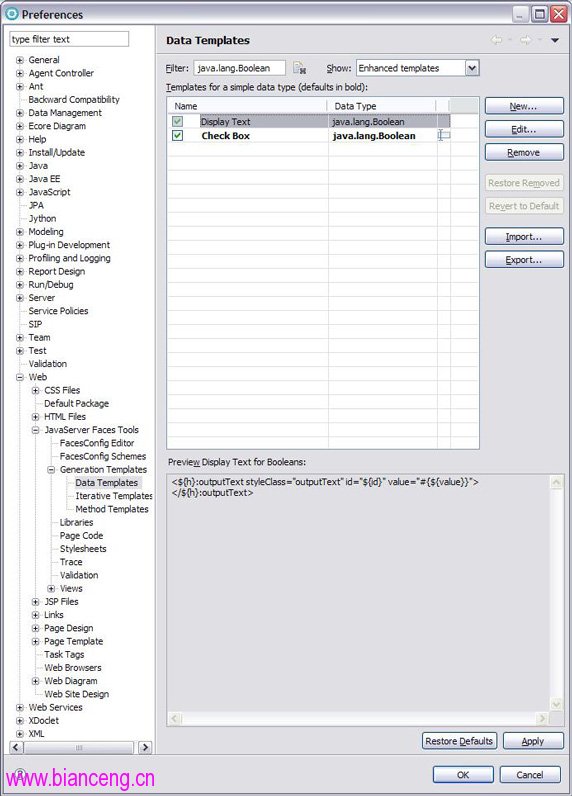Collapse the Web tree node
The image size is (572, 796).
[20, 377]
